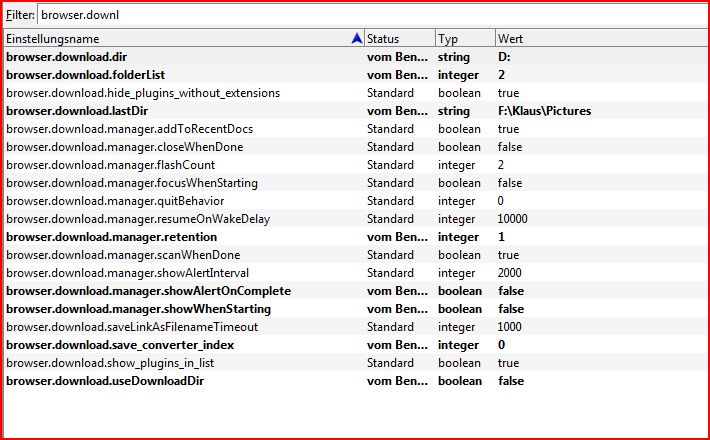Click into the Filter text field
The width and height of the screenshot is (710, 440).
370,15
